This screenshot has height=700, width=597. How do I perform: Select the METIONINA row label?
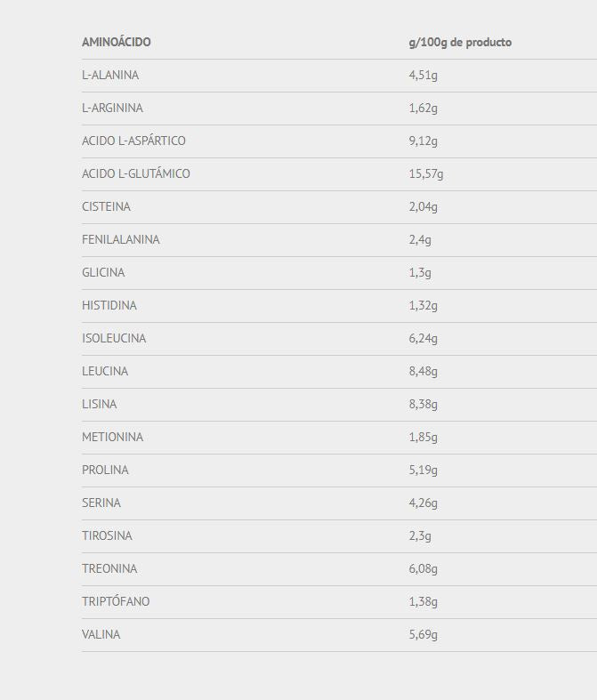(x=112, y=437)
